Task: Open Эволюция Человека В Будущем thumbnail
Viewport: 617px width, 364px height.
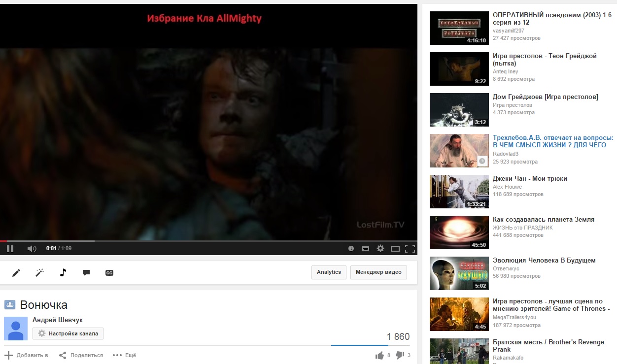Action: pyautogui.click(x=459, y=273)
